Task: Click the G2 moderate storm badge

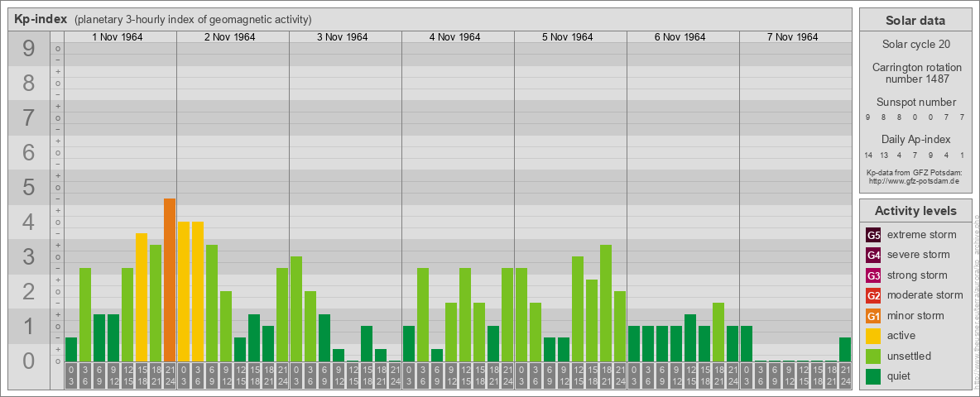Action: (873, 295)
